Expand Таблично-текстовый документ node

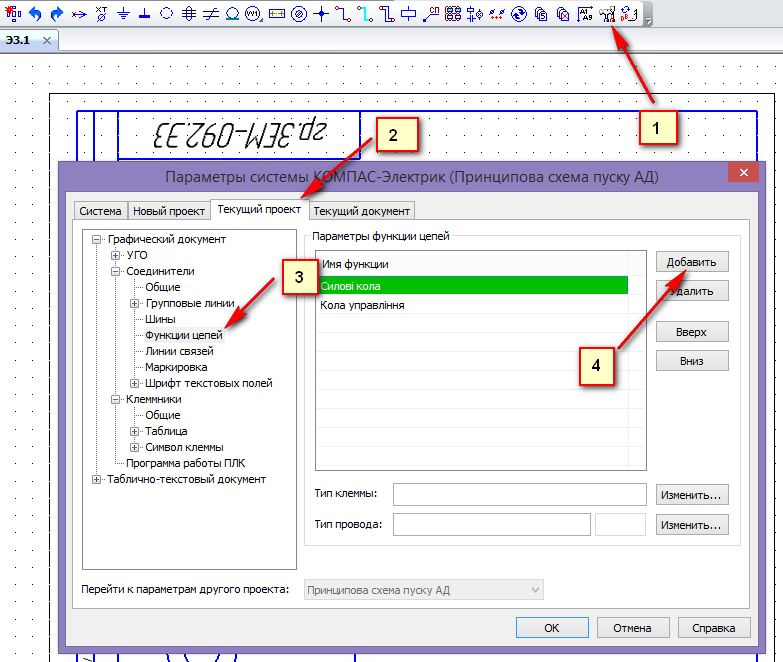96,479
